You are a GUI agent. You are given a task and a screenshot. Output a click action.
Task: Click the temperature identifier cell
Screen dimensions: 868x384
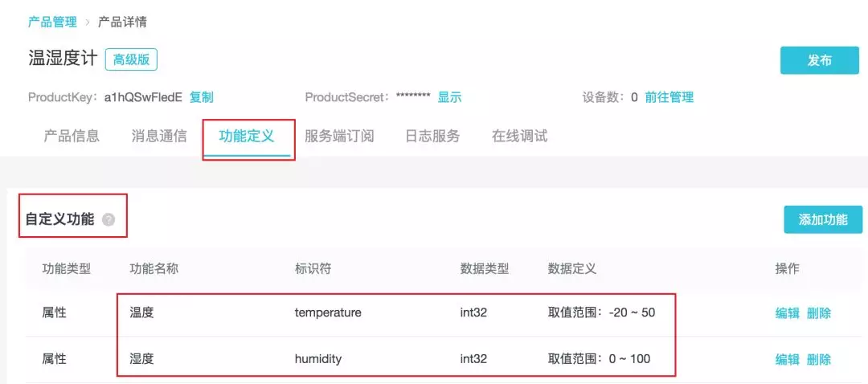point(328,313)
